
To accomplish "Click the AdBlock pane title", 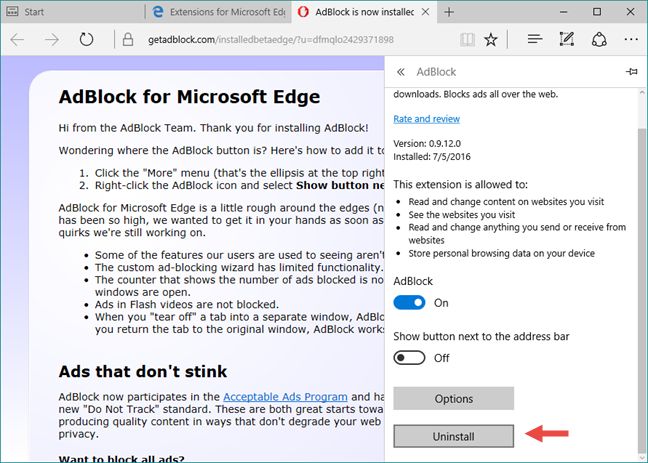I will pos(436,72).
